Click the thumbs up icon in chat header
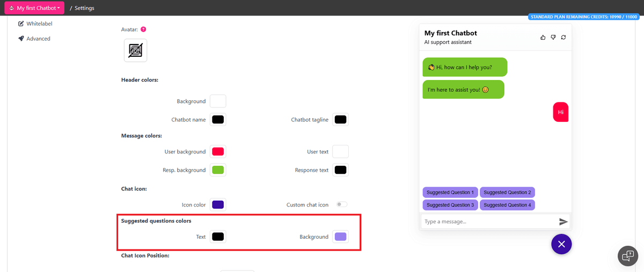The image size is (644, 272). pos(543,37)
